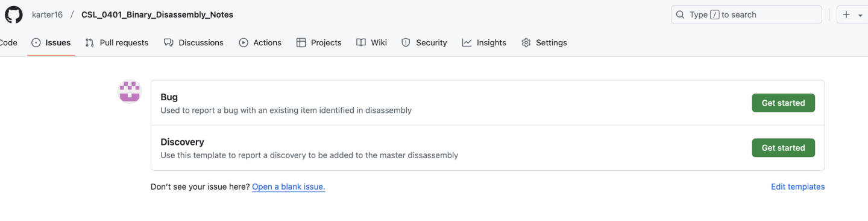Image resolution: width=868 pixels, height=221 pixels.
Task: Open the GitHub home logo
Action: 14,14
